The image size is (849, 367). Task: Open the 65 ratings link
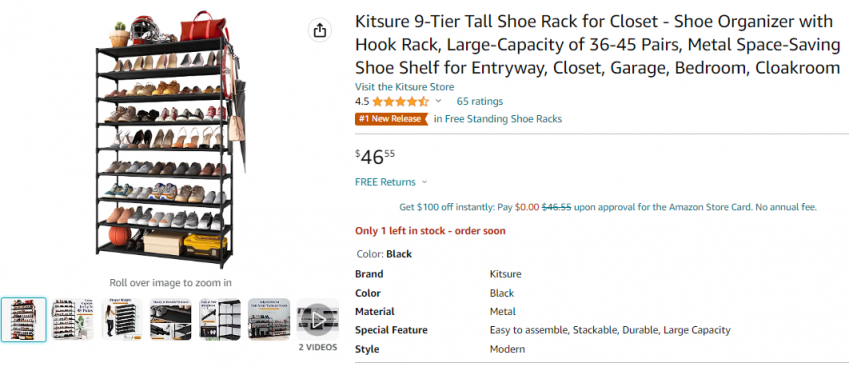(480, 101)
